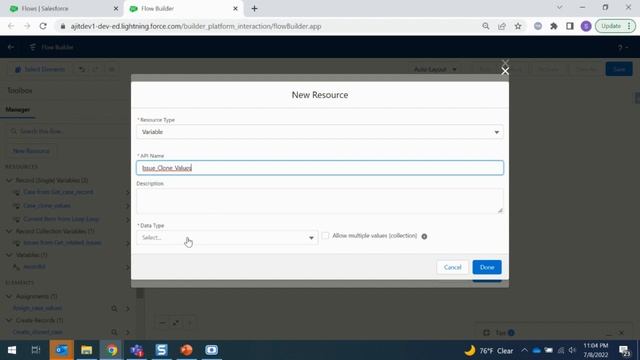Open Outlook from taskbar
Image resolution: width=640 pixels, height=360 pixels.
pos(62,350)
